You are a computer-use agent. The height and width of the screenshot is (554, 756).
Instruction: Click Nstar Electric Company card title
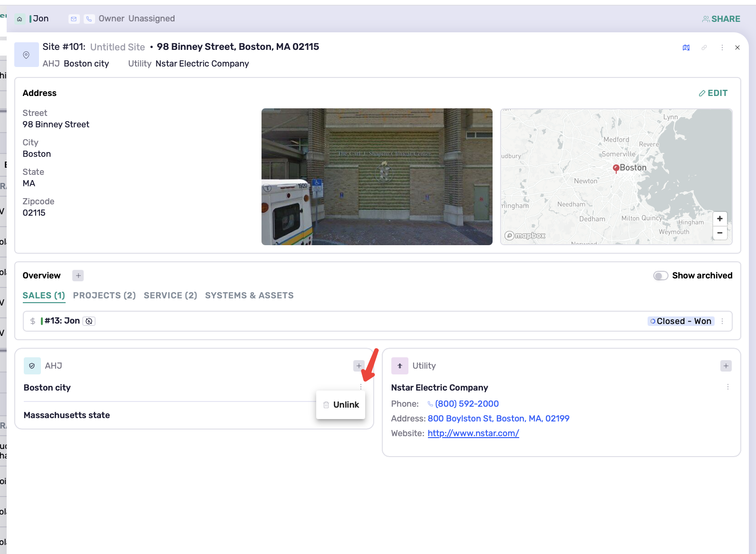click(x=440, y=388)
